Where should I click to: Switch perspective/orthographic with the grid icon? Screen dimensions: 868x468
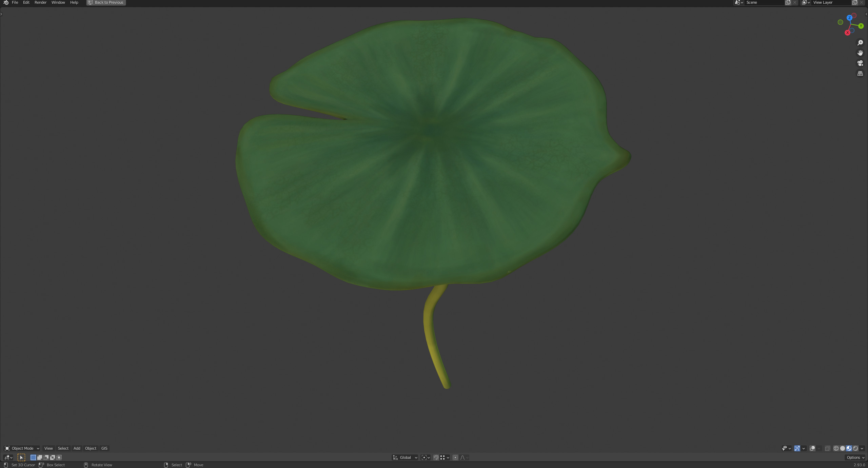click(x=860, y=73)
